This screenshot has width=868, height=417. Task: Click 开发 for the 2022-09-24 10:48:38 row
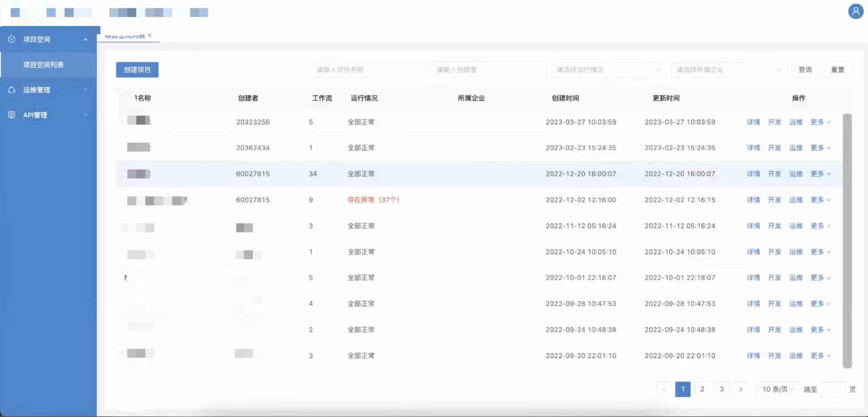[775, 330]
